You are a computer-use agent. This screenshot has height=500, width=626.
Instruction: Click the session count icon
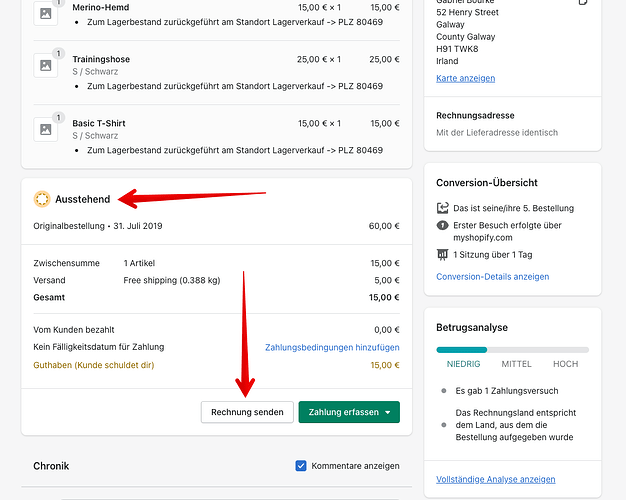click(444, 254)
